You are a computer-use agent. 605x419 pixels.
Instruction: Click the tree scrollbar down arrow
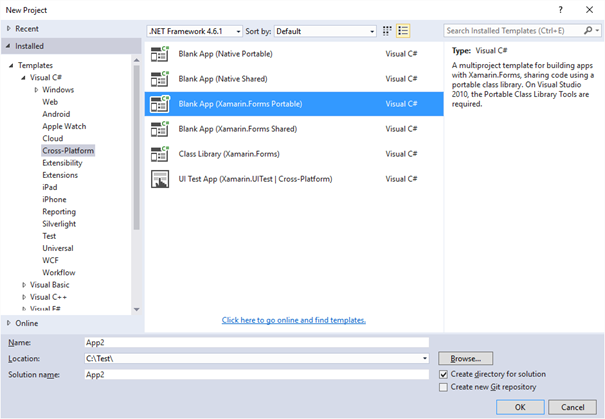point(137,309)
